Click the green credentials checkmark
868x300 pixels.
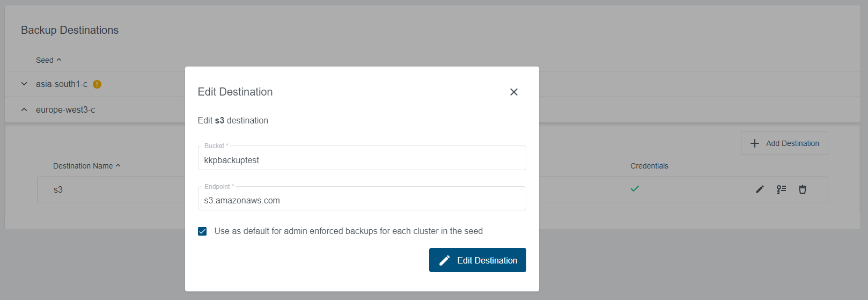(635, 189)
